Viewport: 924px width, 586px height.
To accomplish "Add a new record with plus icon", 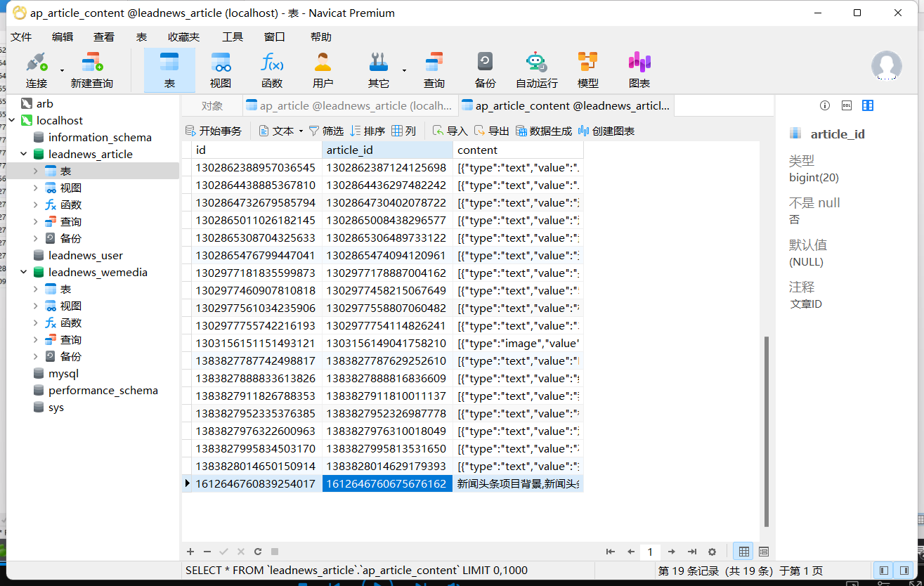I will point(190,552).
